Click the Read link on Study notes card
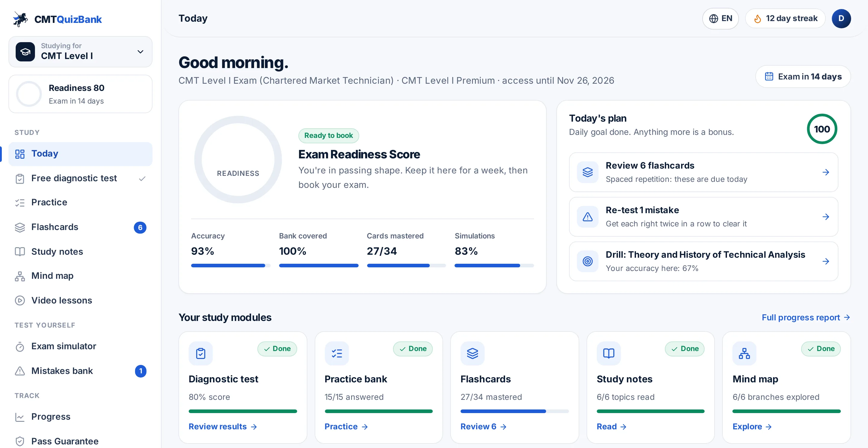The width and height of the screenshot is (868, 448). [612, 426]
